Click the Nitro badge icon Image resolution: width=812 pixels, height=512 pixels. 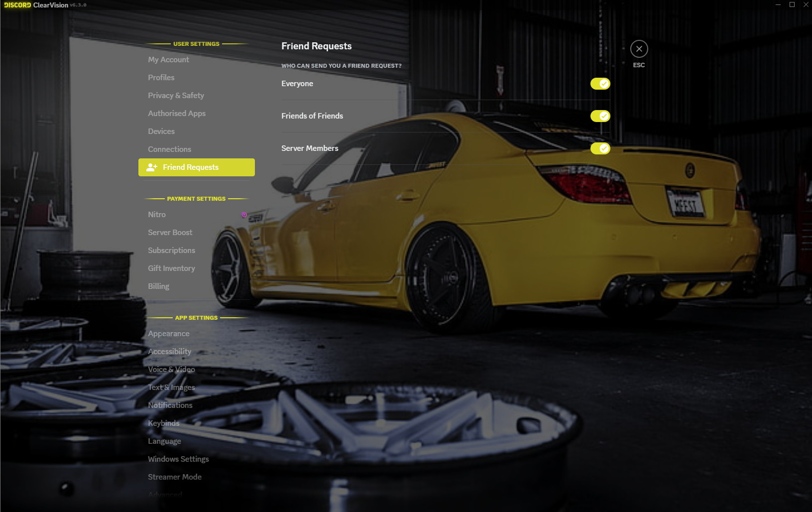pyautogui.click(x=244, y=215)
